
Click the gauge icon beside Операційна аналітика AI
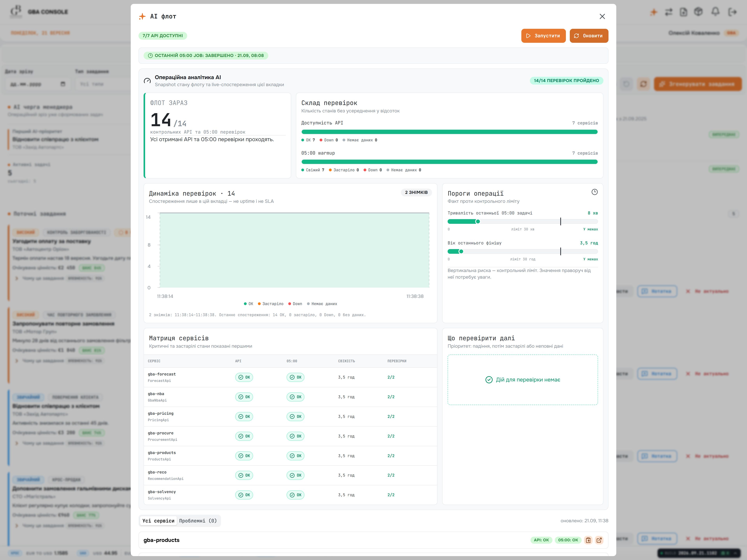(x=147, y=81)
